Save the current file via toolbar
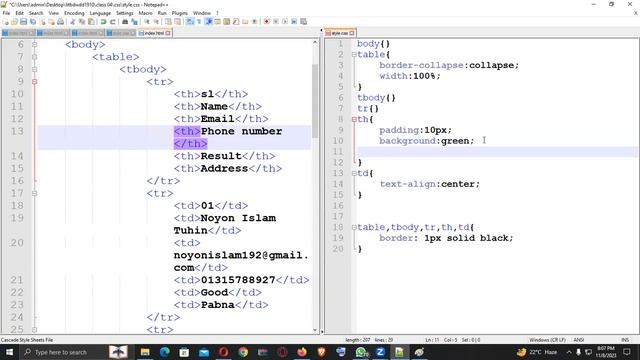 click(x=23, y=21)
